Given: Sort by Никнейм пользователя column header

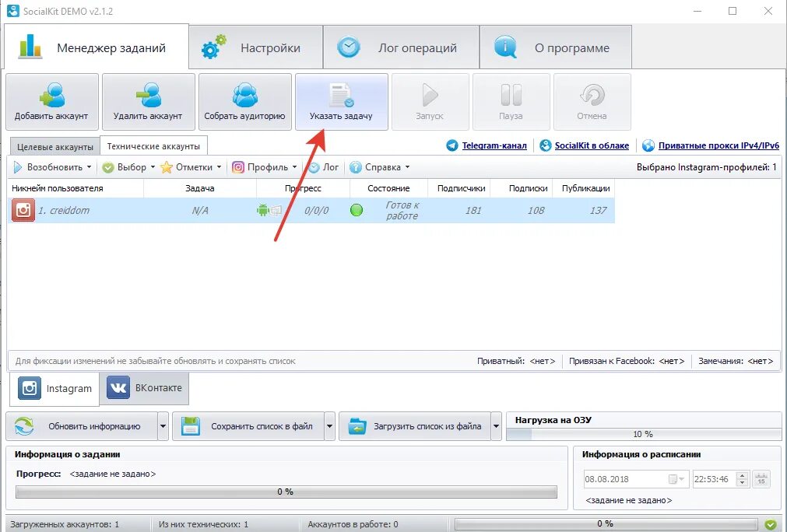Looking at the screenshot, I should (76, 188).
